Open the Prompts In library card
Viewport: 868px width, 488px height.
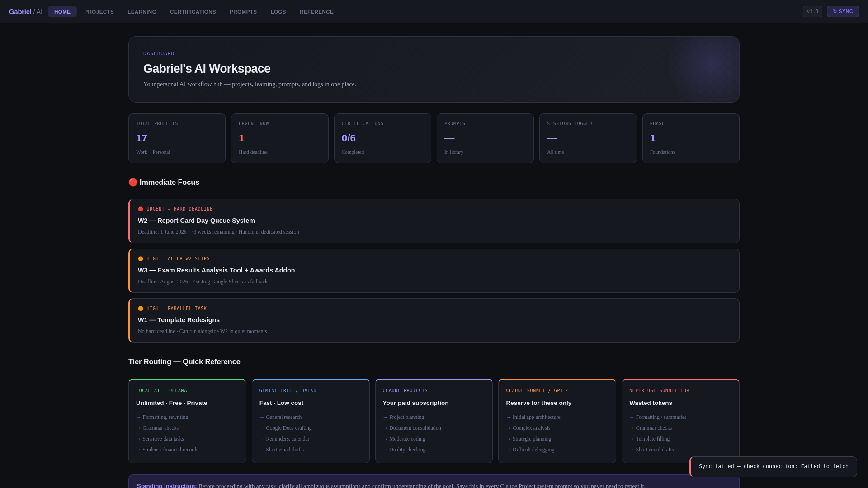[x=485, y=138]
